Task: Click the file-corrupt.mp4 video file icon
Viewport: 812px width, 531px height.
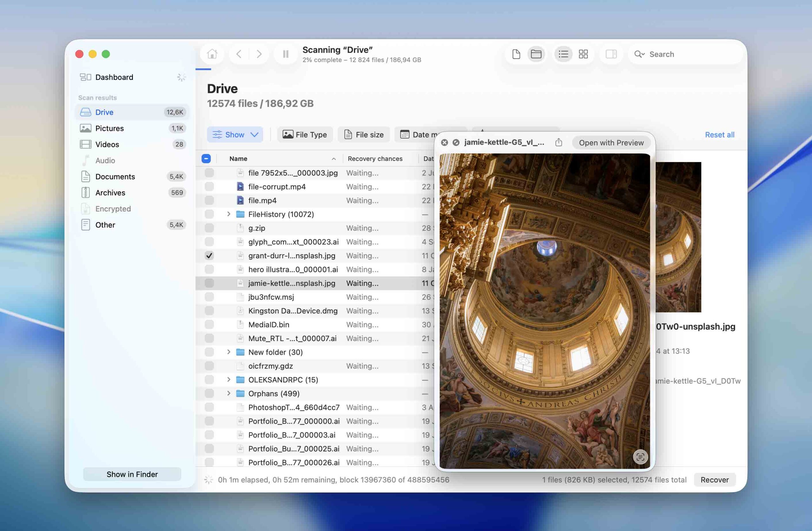Action: coord(240,186)
